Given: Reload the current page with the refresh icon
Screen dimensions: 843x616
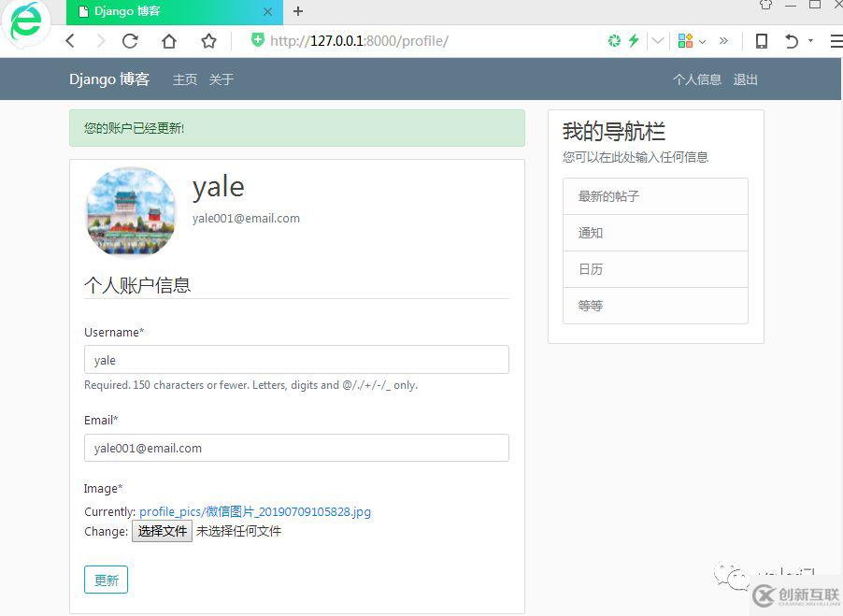Looking at the screenshot, I should coord(129,41).
